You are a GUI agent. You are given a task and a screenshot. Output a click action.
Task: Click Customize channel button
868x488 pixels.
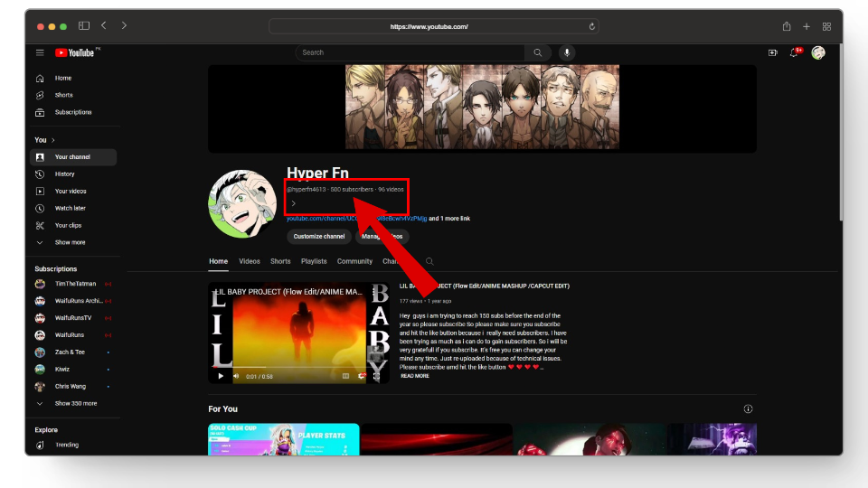[319, 236]
